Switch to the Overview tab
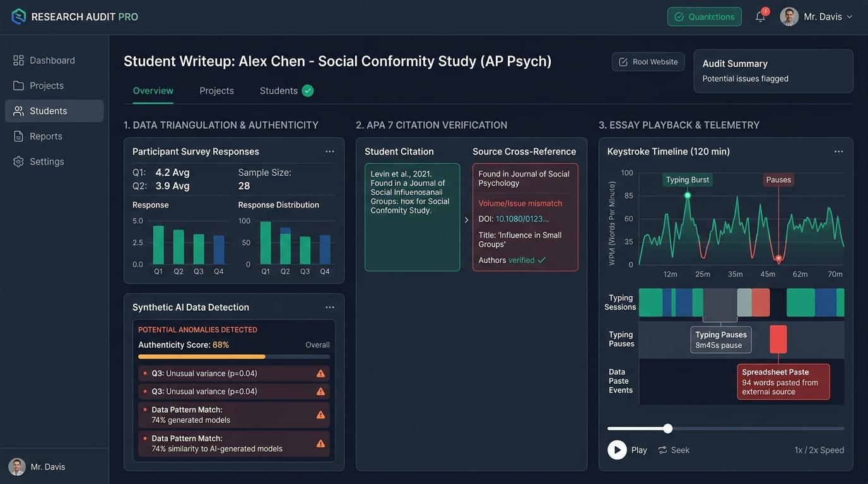 click(153, 91)
